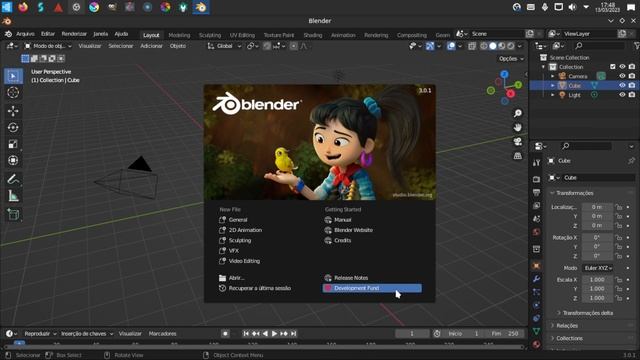The width and height of the screenshot is (640, 360).
Task: Click the clock in the system tray
Action: click(x=607, y=7)
